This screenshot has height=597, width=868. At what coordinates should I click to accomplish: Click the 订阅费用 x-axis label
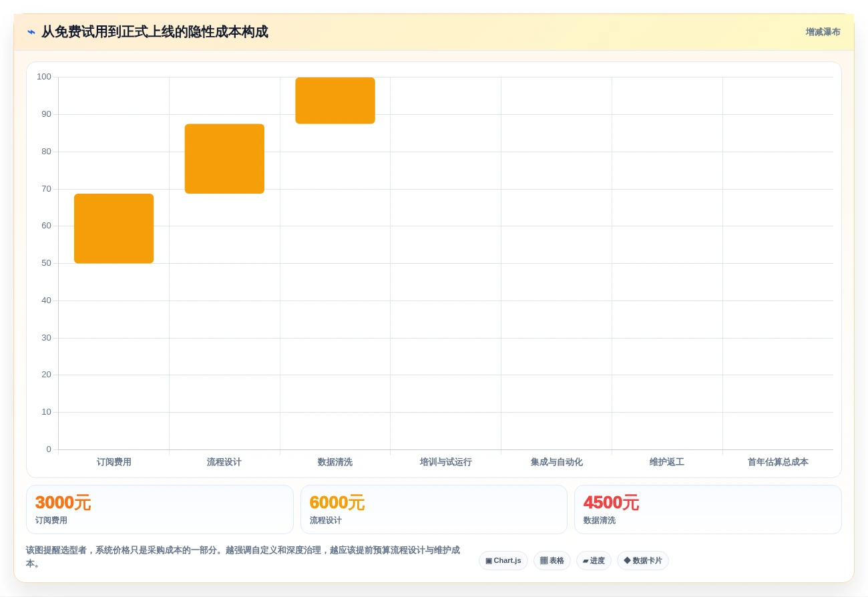pos(114,462)
